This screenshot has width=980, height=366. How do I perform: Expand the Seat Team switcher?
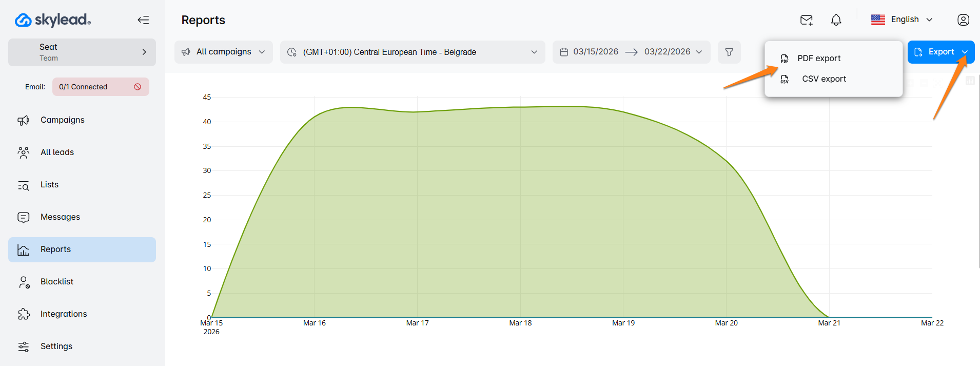82,52
